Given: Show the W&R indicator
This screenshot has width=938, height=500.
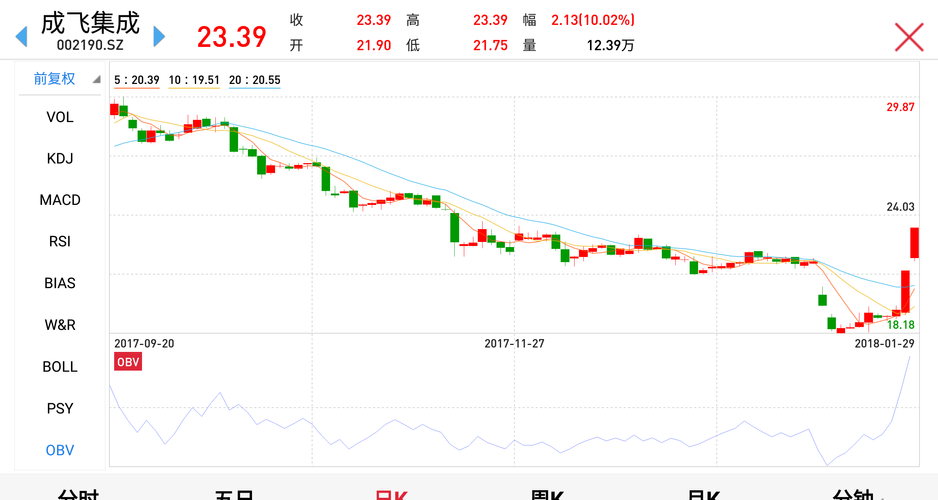Looking at the screenshot, I should pos(60,325).
